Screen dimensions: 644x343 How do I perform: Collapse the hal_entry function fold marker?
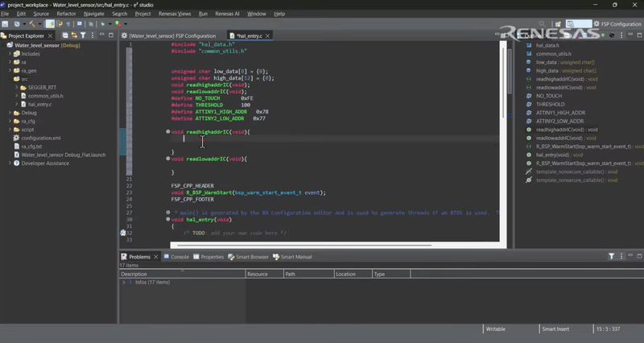(168, 219)
